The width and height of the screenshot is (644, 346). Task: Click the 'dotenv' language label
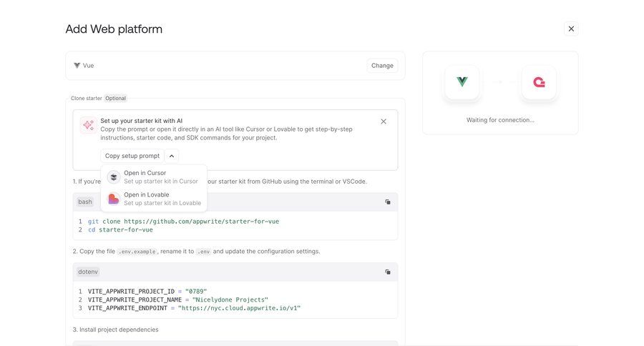(x=88, y=272)
